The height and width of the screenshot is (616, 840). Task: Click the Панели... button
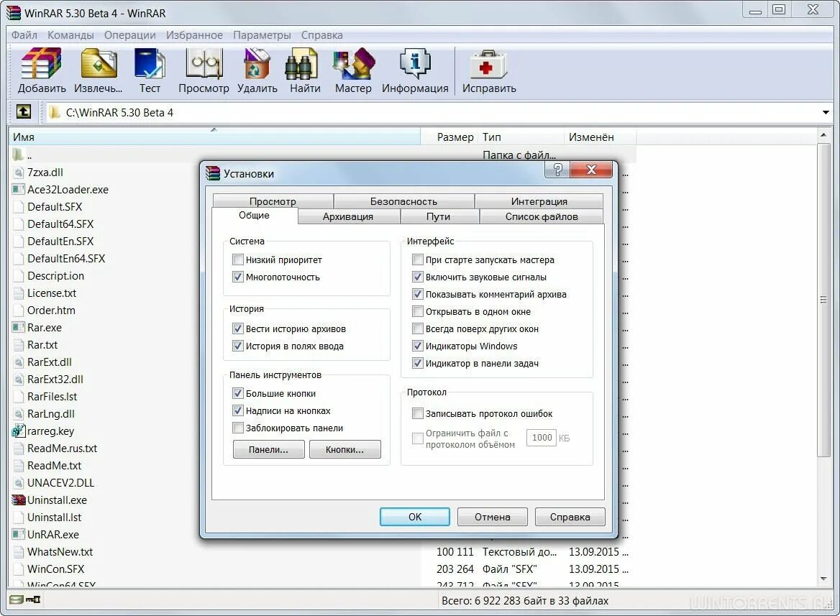268,449
